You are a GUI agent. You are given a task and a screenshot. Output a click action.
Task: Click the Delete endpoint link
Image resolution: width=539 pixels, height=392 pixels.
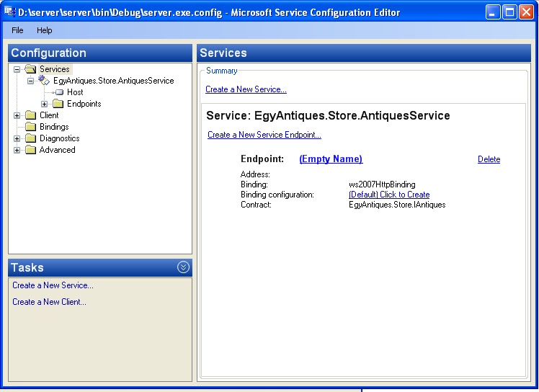pyautogui.click(x=489, y=159)
